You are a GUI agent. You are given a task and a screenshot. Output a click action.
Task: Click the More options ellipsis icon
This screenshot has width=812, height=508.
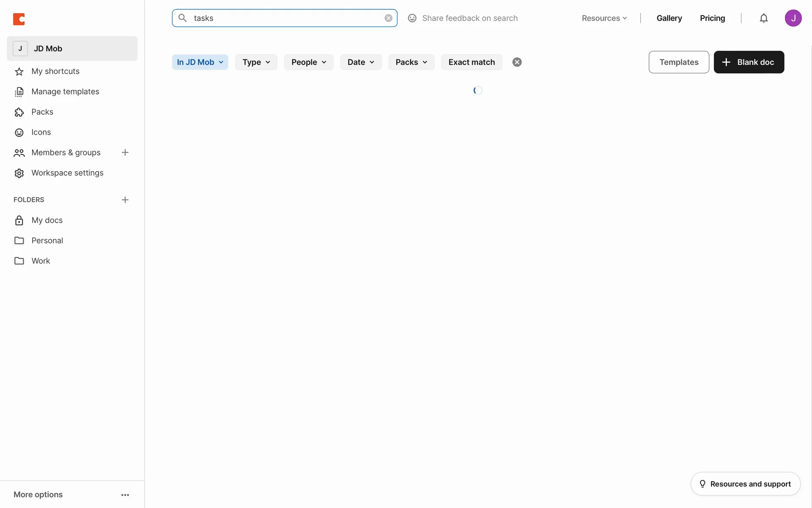tap(125, 495)
